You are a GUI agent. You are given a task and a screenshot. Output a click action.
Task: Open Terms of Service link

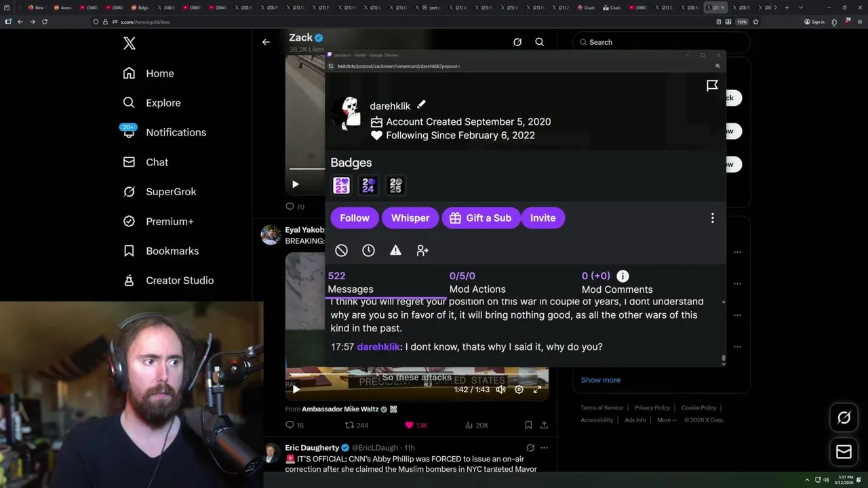coord(601,408)
